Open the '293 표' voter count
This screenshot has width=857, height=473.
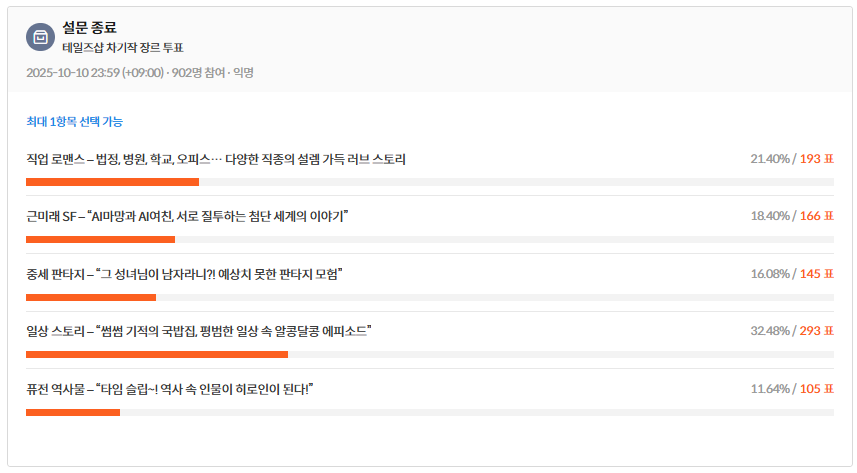click(816, 331)
